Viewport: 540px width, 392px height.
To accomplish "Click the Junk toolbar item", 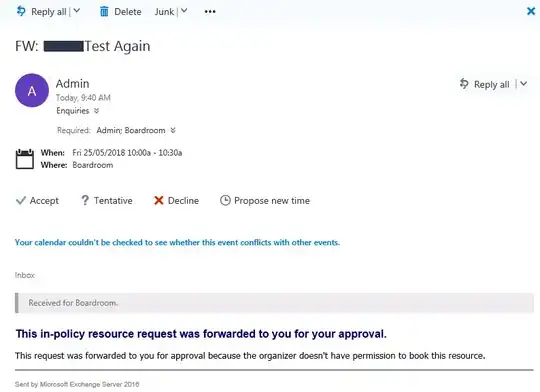I will pyautogui.click(x=164, y=12).
